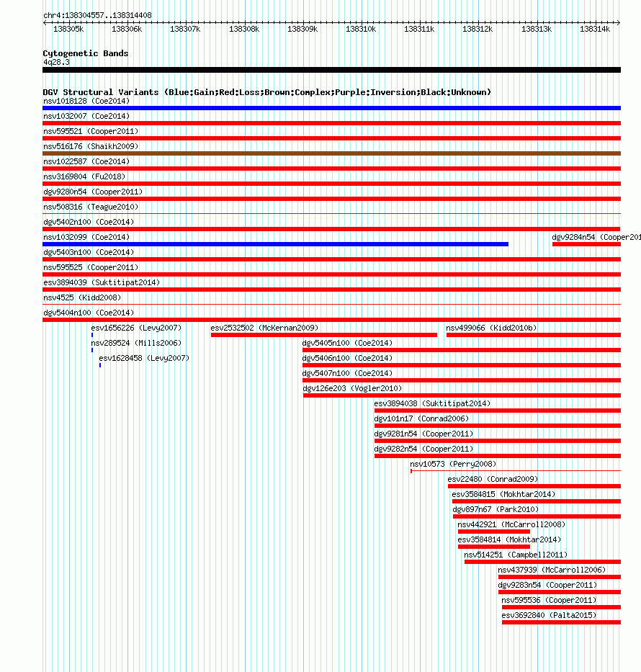
Task: Click dgv9281n54 (Cooper2011) label
Action: pos(423,434)
